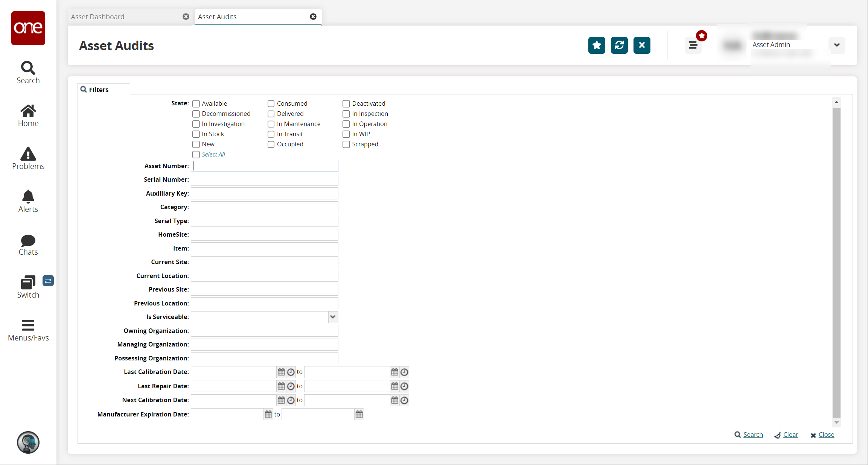Refresh the Asset Audits page
The width and height of the screenshot is (868, 465).
pos(619,46)
